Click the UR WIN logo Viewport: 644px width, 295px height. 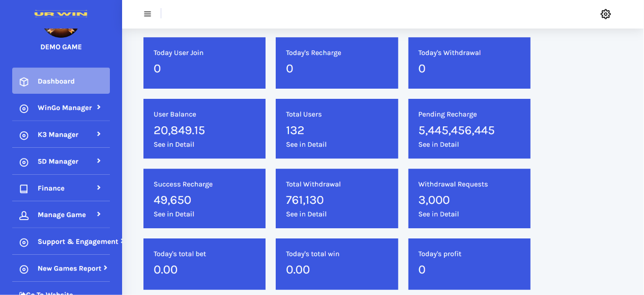coord(61,14)
